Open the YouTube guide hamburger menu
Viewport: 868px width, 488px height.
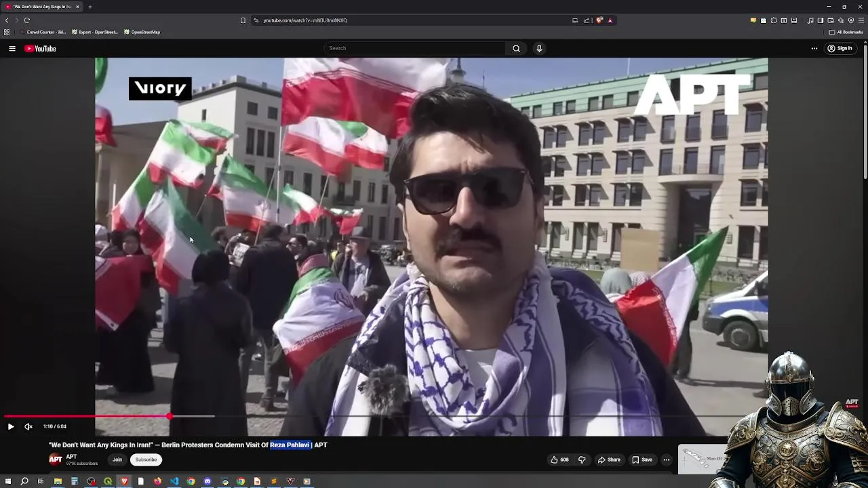(x=12, y=48)
